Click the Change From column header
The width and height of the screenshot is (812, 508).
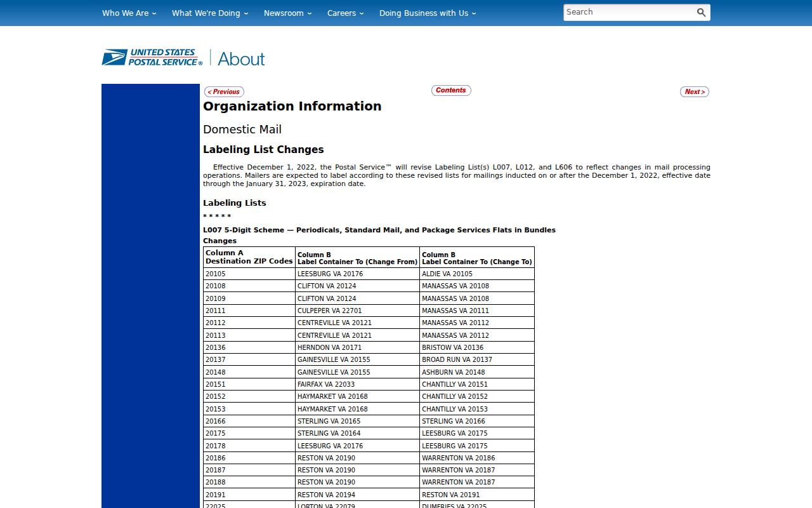[x=357, y=257]
